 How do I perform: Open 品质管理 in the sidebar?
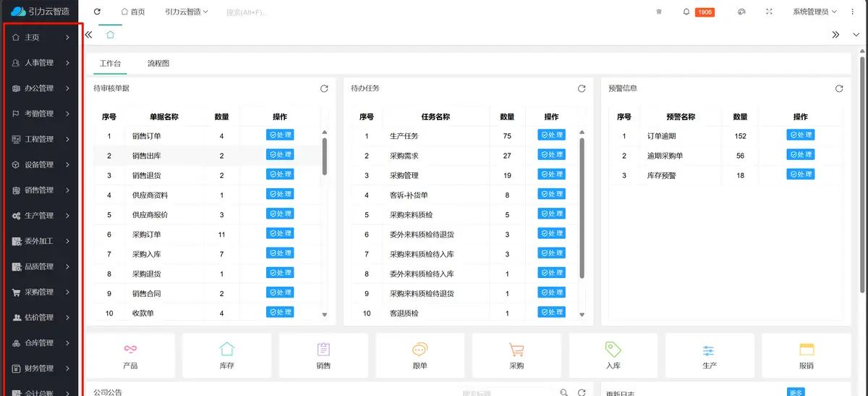coord(41,266)
